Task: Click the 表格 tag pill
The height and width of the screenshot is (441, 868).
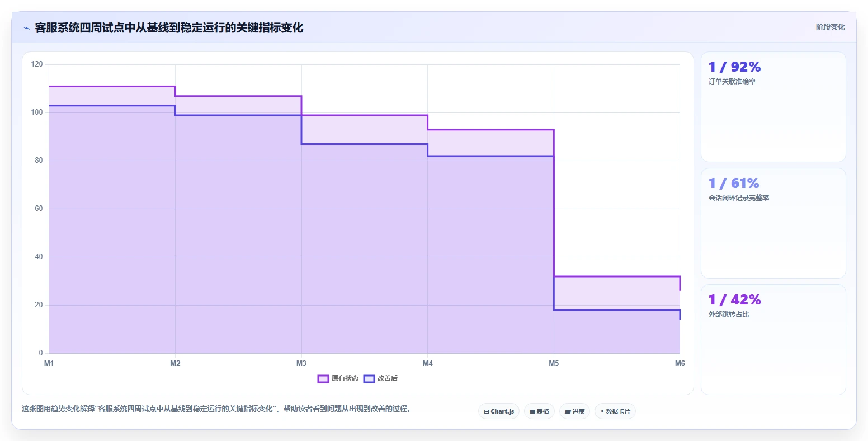Action: (540, 411)
